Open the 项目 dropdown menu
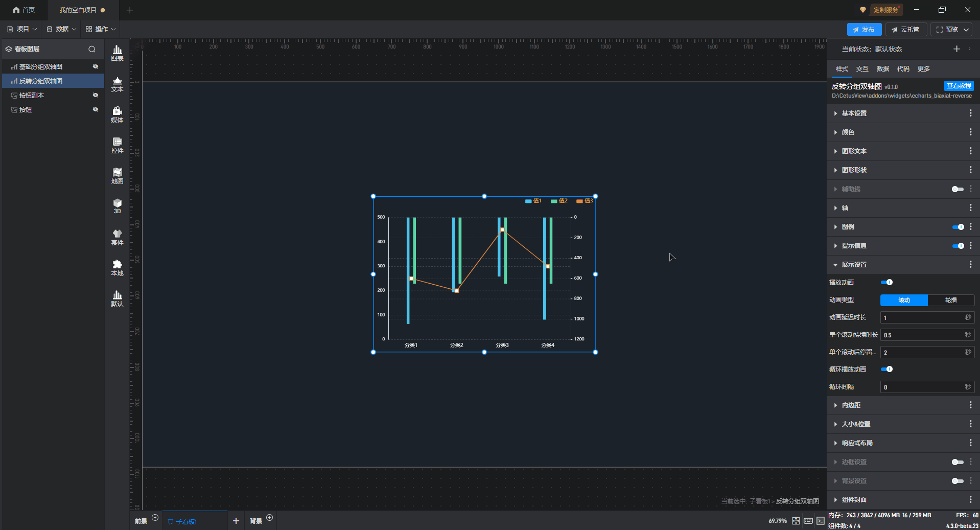The width and height of the screenshot is (980, 530). pos(22,29)
